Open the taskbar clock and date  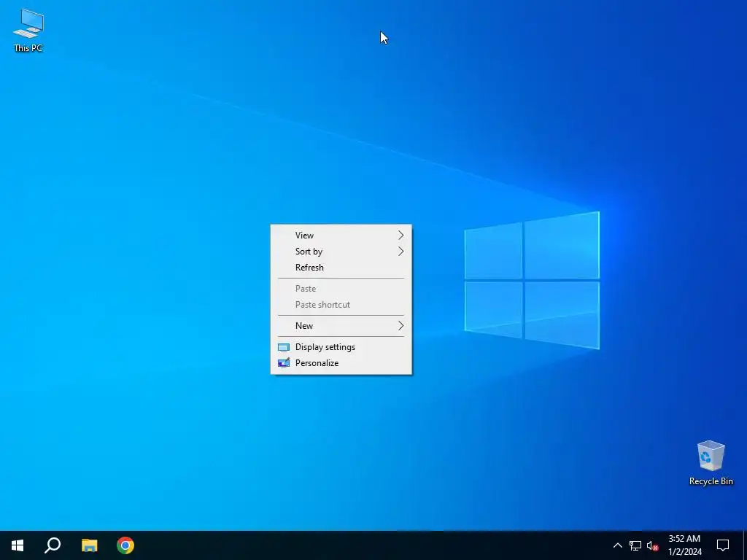(684, 545)
